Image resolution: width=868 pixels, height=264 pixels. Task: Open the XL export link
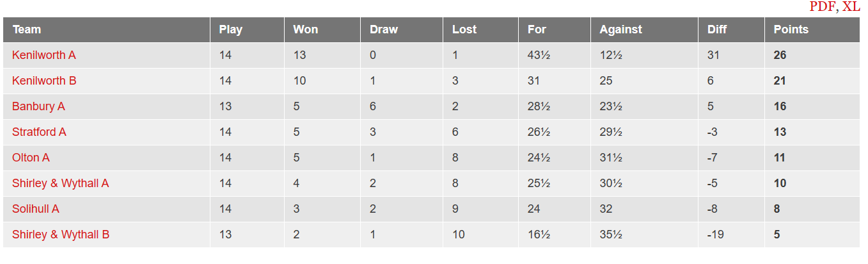851,6
